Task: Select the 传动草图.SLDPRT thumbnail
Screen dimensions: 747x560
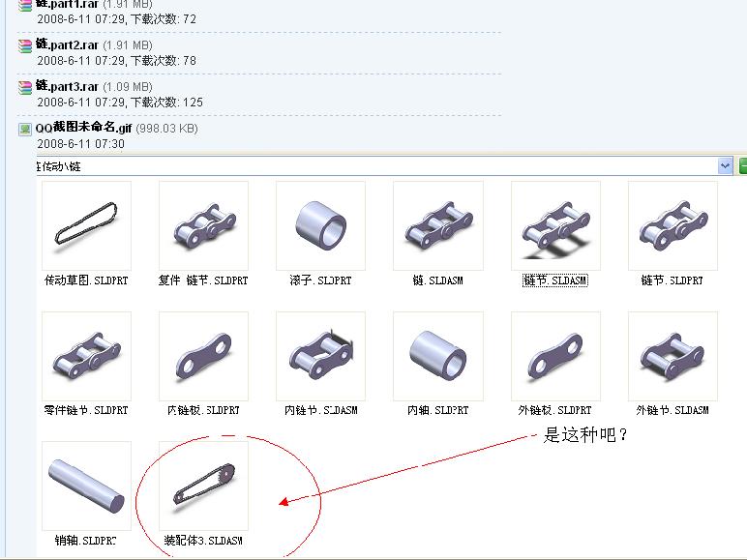Action: pyautogui.click(x=86, y=225)
